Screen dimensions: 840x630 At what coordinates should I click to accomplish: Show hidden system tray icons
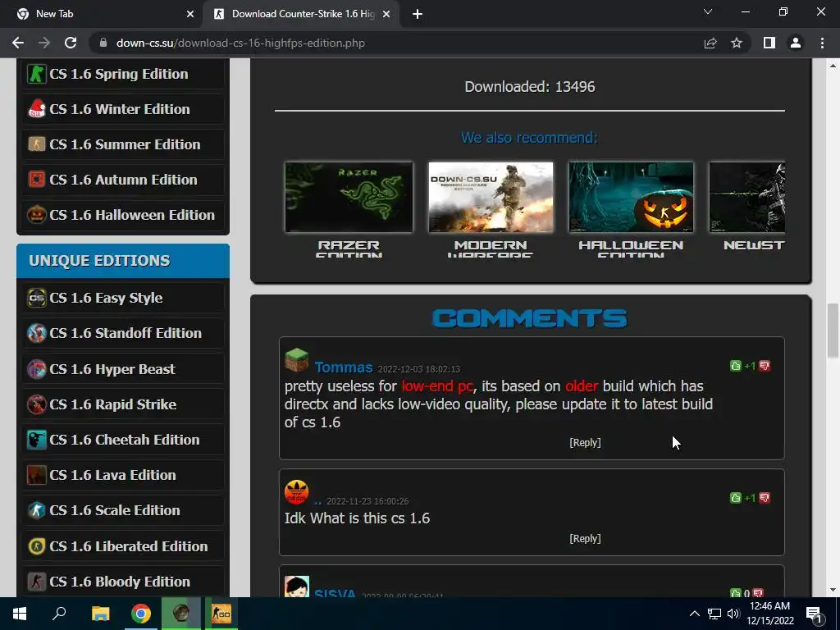click(694, 614)
